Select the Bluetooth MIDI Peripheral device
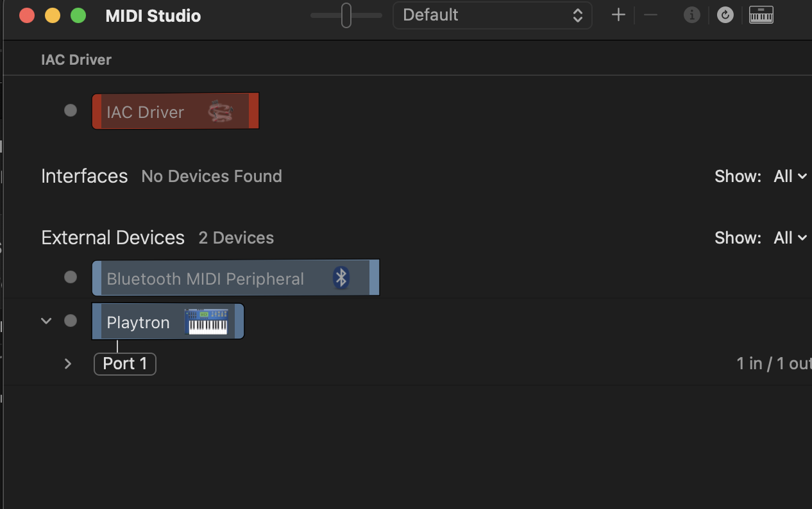Viewport: 812px width, 509px height. (235, 278)
